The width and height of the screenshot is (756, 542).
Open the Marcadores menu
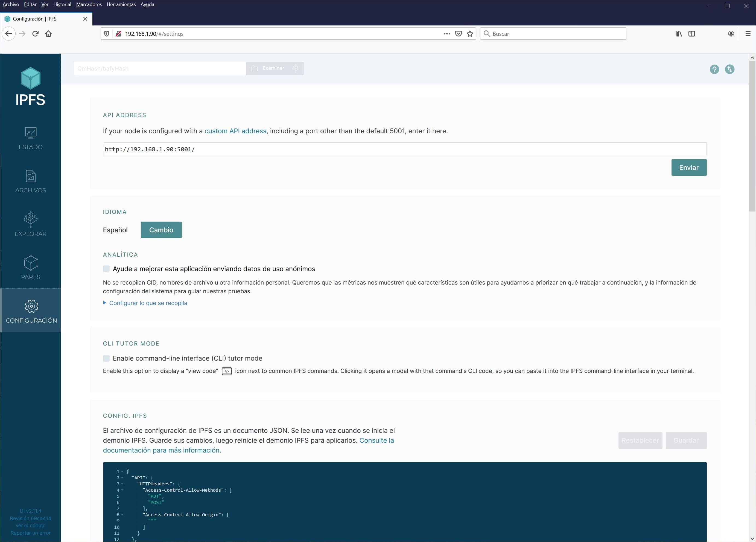click(89, 4)
